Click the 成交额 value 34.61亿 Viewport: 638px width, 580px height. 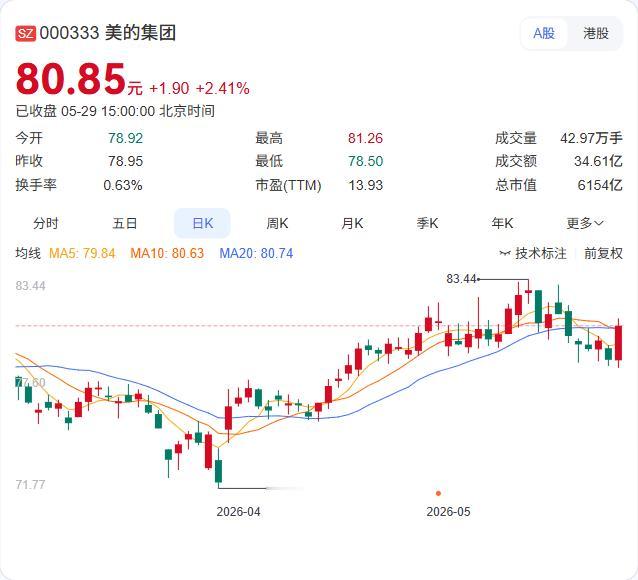pos(598,161)
